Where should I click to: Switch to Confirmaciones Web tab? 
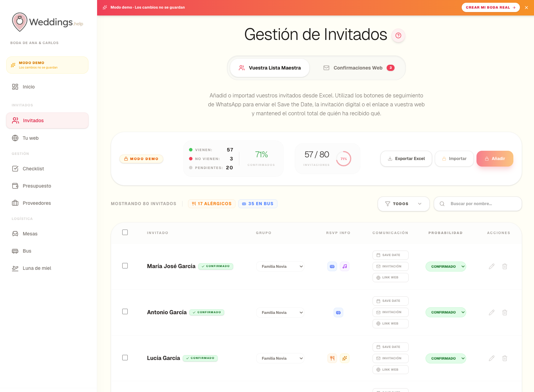click(358, 68)
